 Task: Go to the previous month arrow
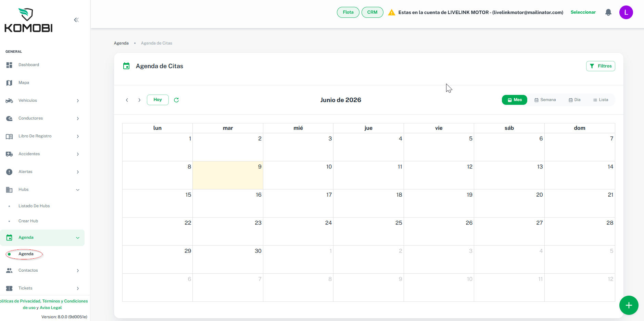127,100
